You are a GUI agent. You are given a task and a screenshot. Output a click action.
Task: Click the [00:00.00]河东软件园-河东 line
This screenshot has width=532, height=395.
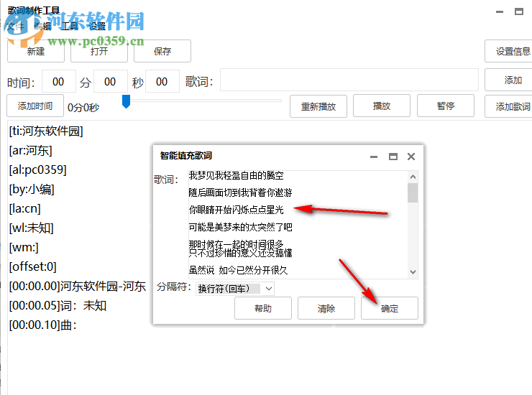(x=78, y=286)
